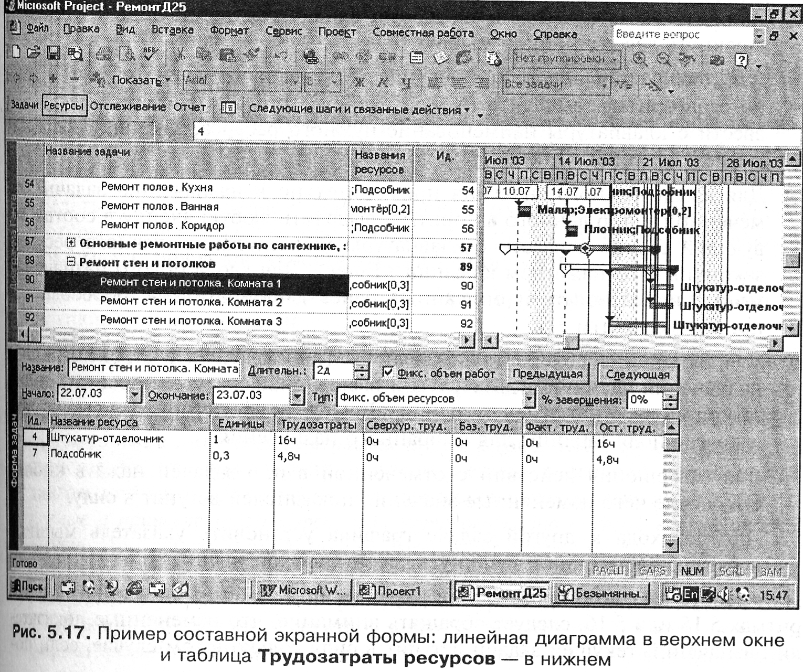Click the Cut scissors icon
803x672 pixels.
pos(180,55)
